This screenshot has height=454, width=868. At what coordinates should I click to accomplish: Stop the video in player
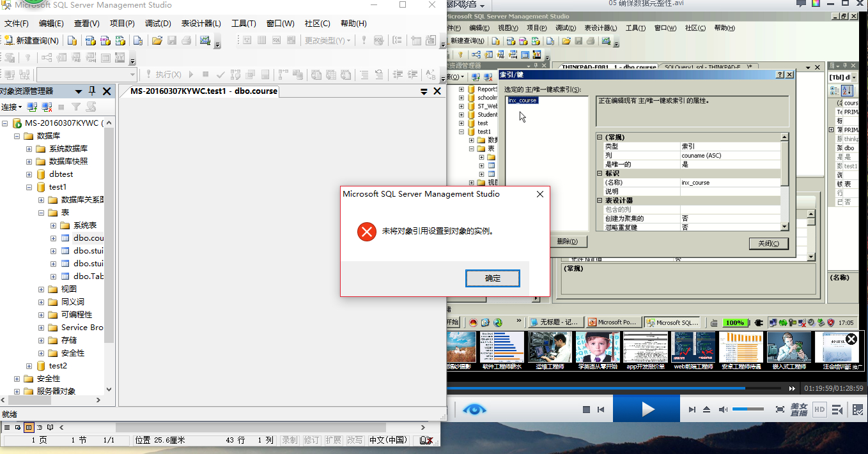pyautogui.click(x=586, y=409)
